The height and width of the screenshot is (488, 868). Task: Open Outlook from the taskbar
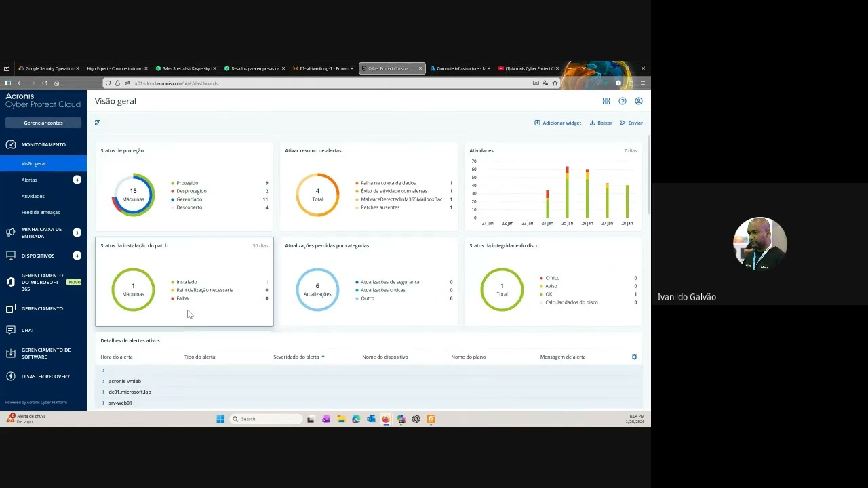click(371, 419)
